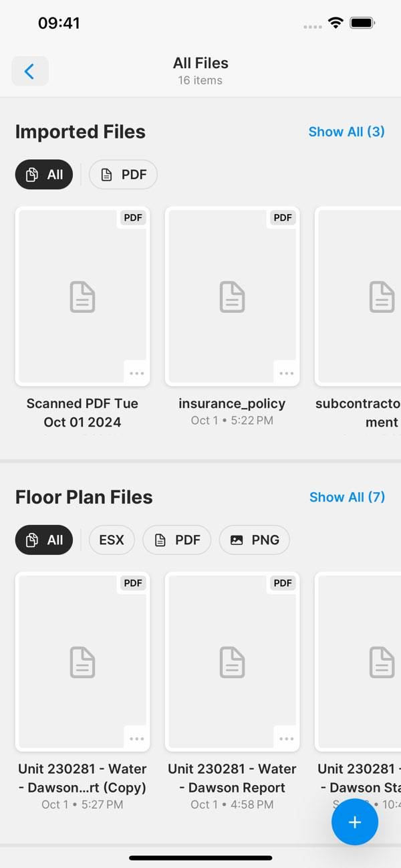Screen dimensions: 401x868
Task: Tap PDF badge on Scanned PDF file
Action: (133, 217)
